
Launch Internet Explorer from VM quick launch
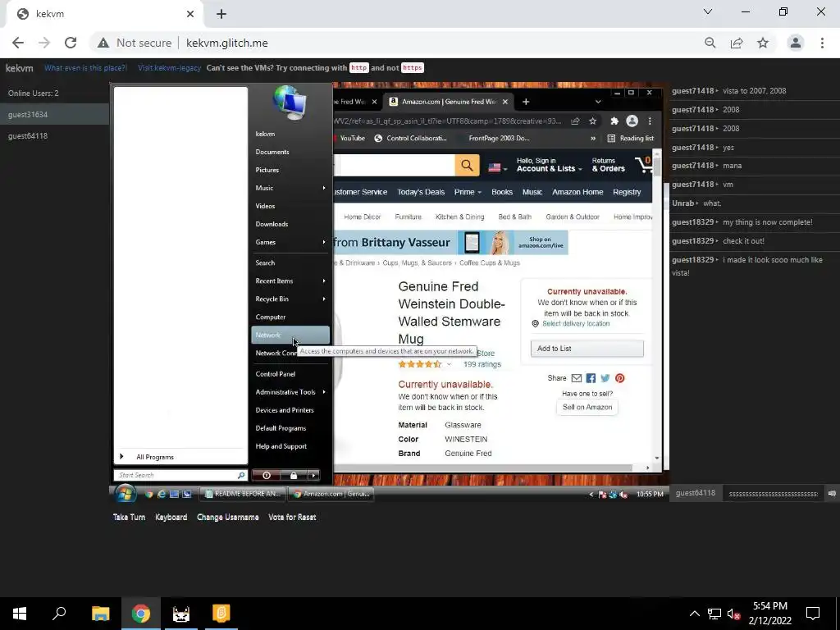point(162,494)
